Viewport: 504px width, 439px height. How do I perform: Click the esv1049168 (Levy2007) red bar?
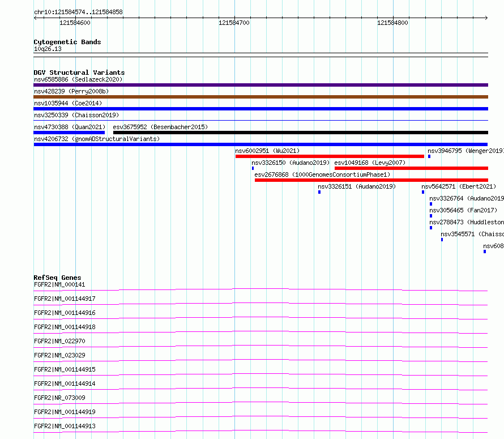tap(412, 168)
